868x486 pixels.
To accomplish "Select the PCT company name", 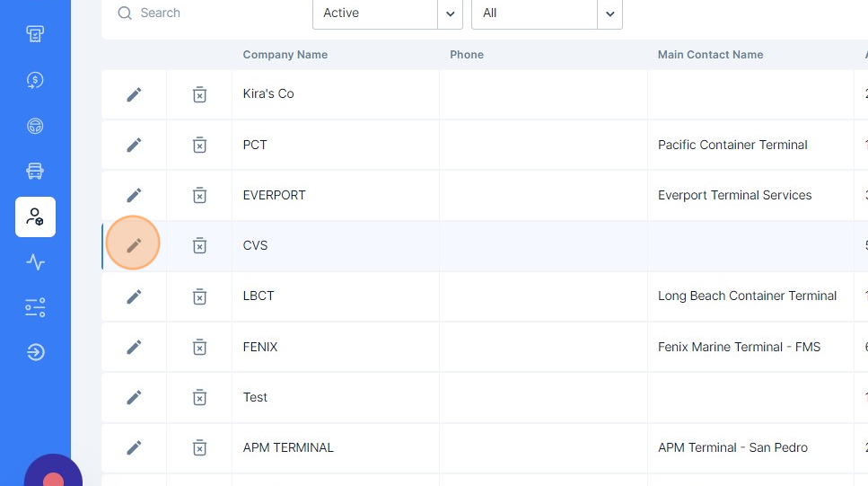I will click(x=255, y=145).
